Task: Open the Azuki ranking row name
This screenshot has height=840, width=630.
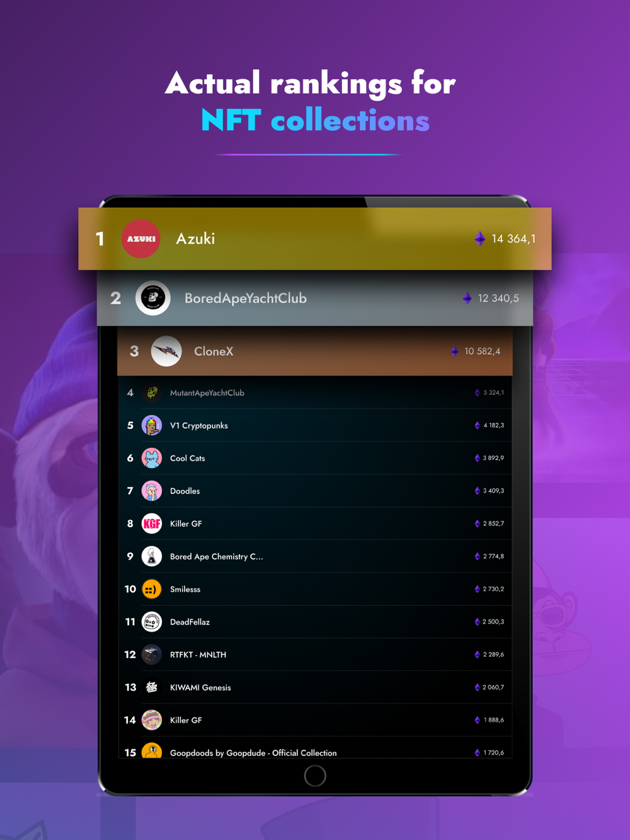Action: 195,239
